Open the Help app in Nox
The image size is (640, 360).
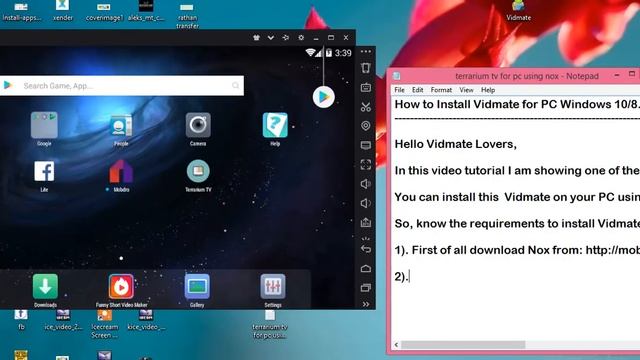(275, 129)
